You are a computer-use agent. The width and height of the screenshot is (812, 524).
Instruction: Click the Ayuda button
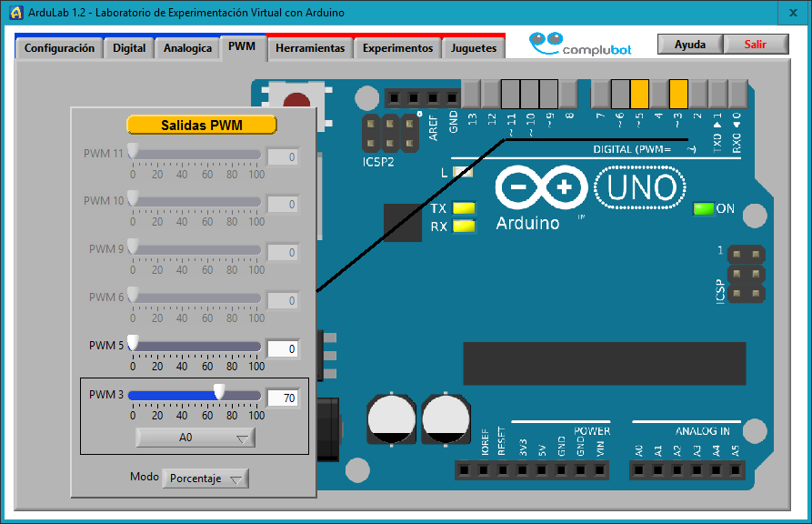tap(690, 43)
